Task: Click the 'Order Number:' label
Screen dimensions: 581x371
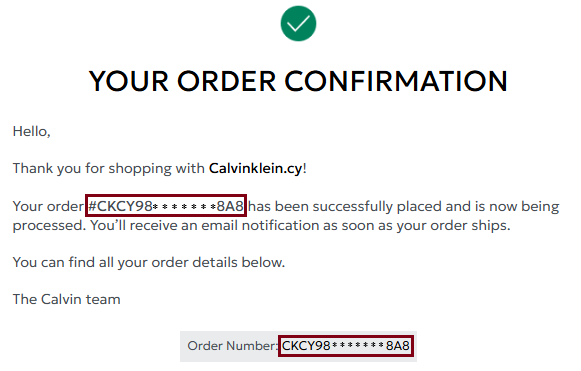Action: [x=232, y=346]
